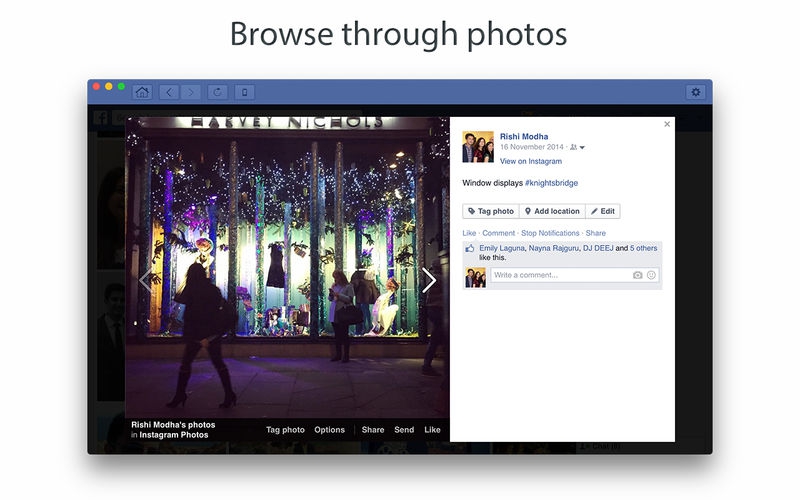The image size is (800, 500).
Task: Click Stop Notifications link
Action: (x=550, y=233)
